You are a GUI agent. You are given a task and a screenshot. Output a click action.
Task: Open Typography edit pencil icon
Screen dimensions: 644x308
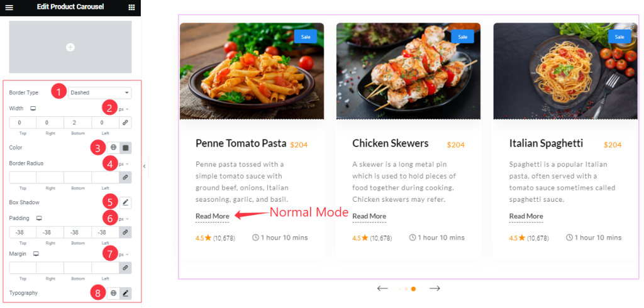[x=126, y=293]
